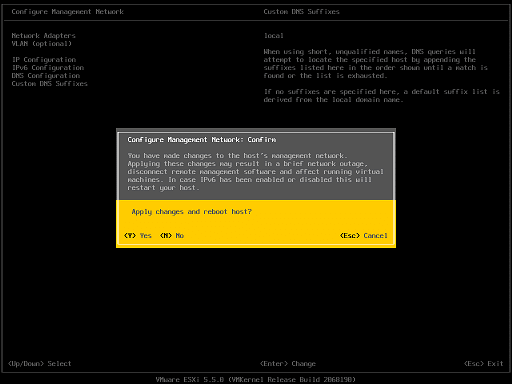Viewport: 512px width, 384px height.
Task: Click the Configure Management Network screen title
Action: [x=68, y=12]
